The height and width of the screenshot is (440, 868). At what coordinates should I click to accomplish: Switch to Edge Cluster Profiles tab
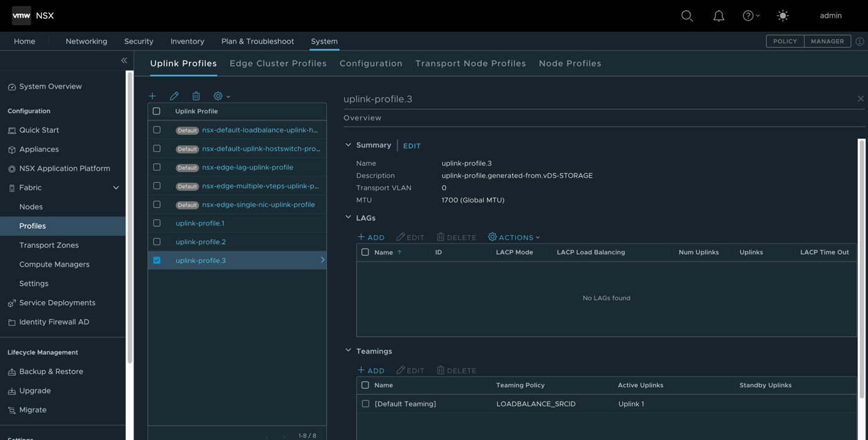[278, 64]
